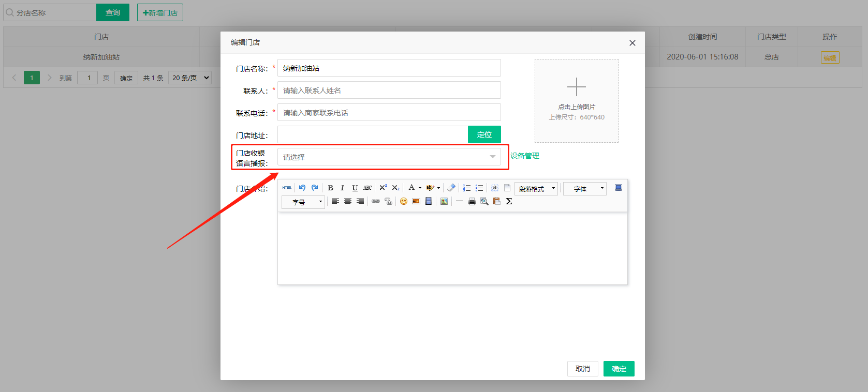
Task: Toggle HTML source view in editor
Action: (x=287, y=188)
